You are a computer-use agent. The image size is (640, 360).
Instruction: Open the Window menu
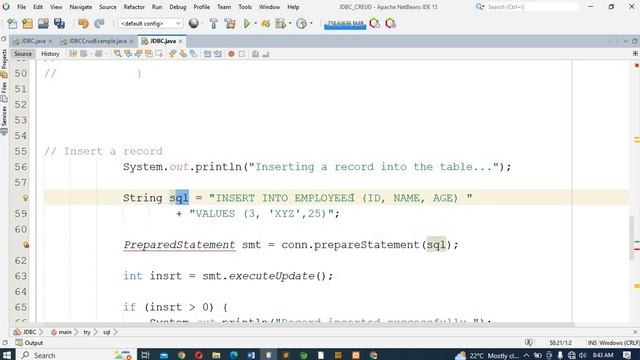269,7
